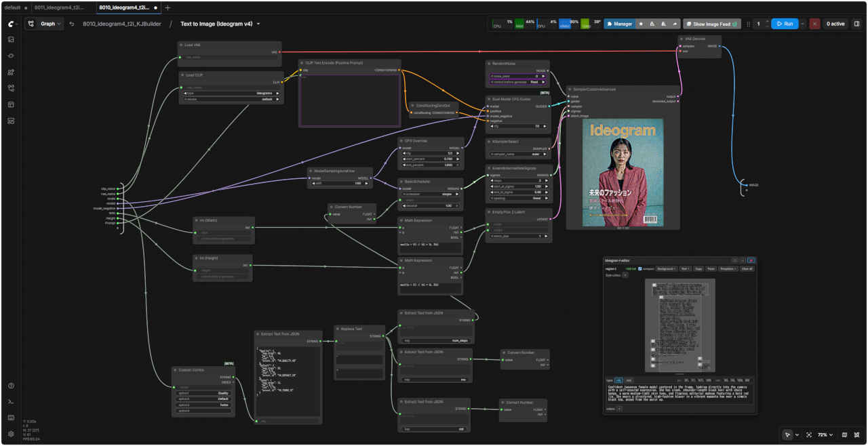Add a new workflow tab with plus
Image resolution: width=868 pixels, height=446 pixels.
[167, 7]
